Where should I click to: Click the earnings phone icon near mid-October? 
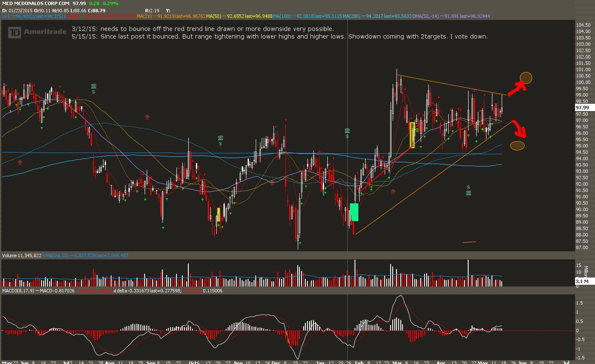coord(221,138)
